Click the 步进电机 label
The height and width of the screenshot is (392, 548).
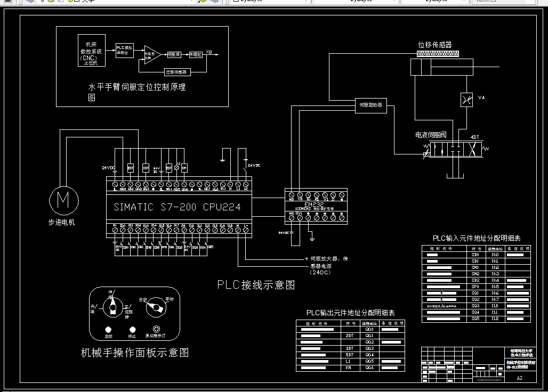[x=61, y=222]
